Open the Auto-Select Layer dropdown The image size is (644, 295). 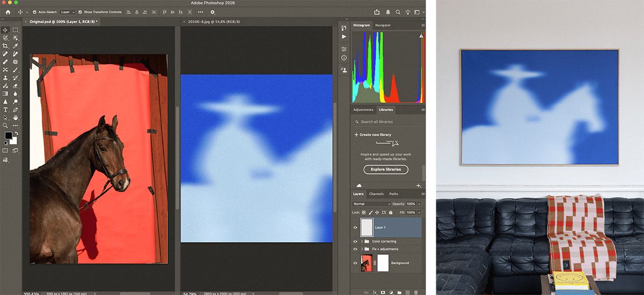[x=67, y=12]
